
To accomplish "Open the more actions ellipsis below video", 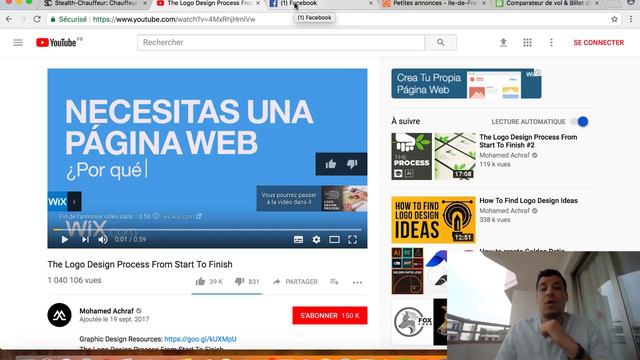I will point(357,282).
